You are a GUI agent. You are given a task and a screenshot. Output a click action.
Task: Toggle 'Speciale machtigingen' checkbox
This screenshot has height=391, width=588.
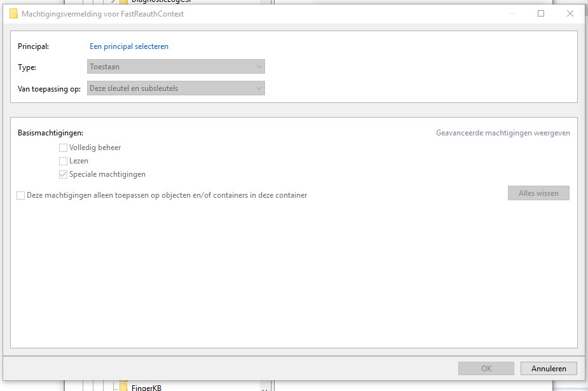(63, 175)
